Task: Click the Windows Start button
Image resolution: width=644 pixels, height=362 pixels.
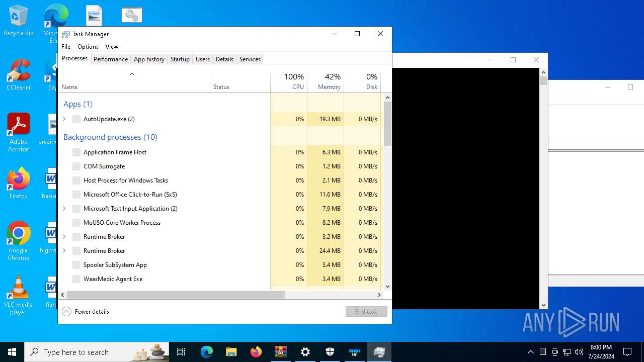Action: 12,352
